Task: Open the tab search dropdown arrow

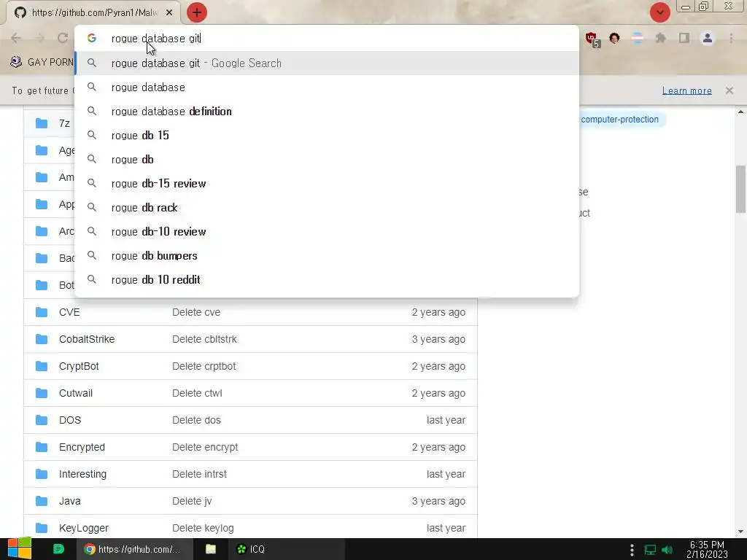Action: click(659, 12)
